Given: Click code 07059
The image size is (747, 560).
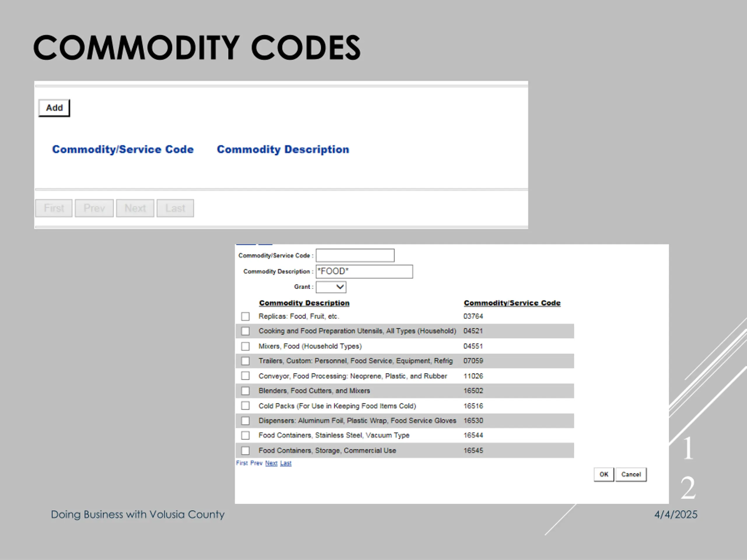Looking at the screenshot, I should [x=473, y=361].
